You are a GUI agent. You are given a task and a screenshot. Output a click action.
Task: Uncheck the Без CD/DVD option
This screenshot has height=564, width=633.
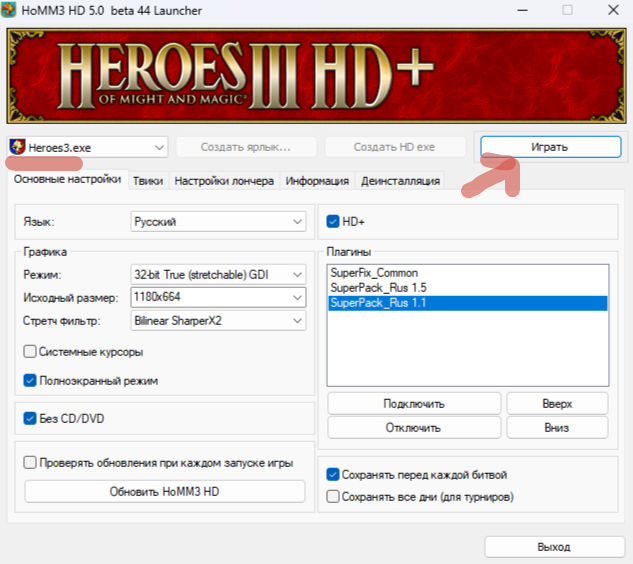(30, 419)
